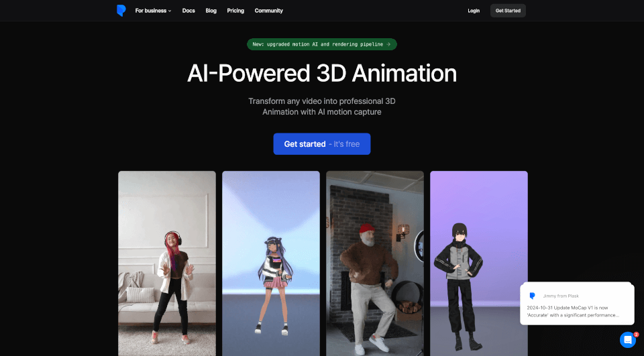644x356 pixels.
Task: Select the dancing woman with headphones video
Action: coord(167,263)
